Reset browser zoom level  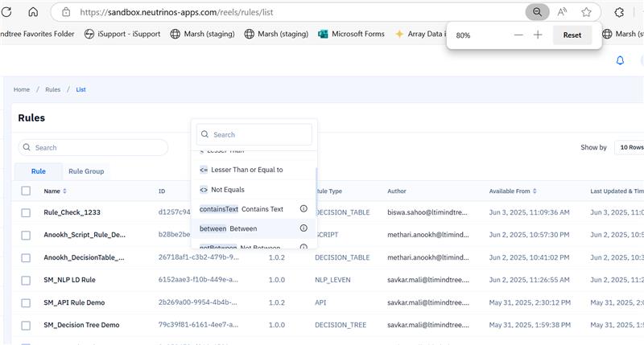pos(572,35)
